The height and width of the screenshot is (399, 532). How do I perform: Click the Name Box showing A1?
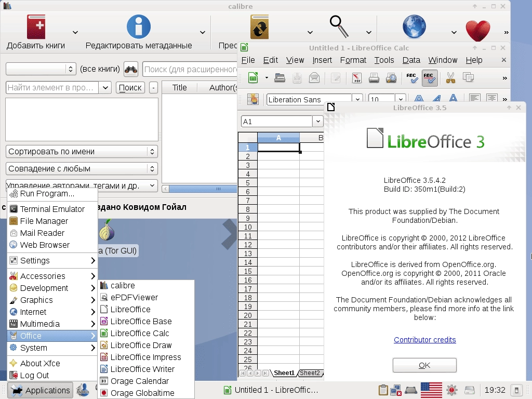(277, 122)
